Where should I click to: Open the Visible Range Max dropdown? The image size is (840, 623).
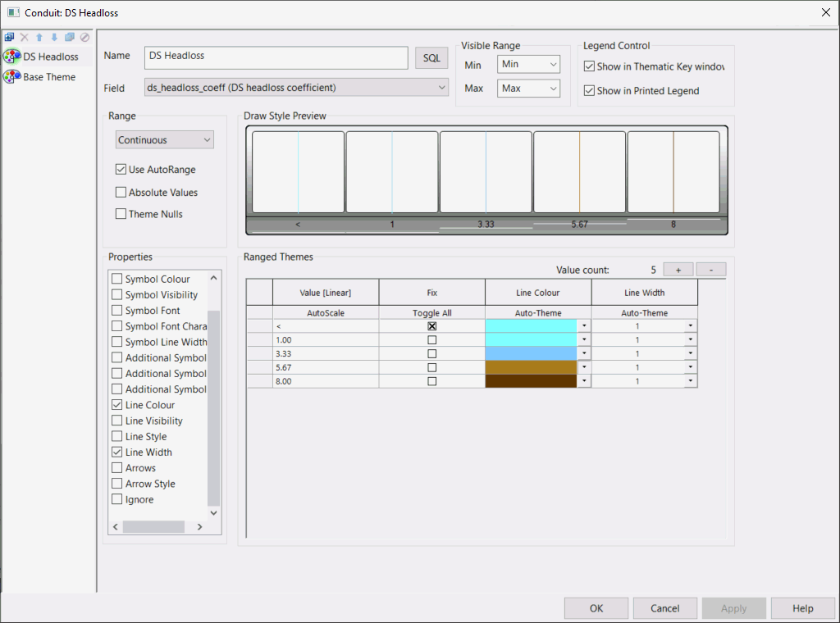coord(529,89)
